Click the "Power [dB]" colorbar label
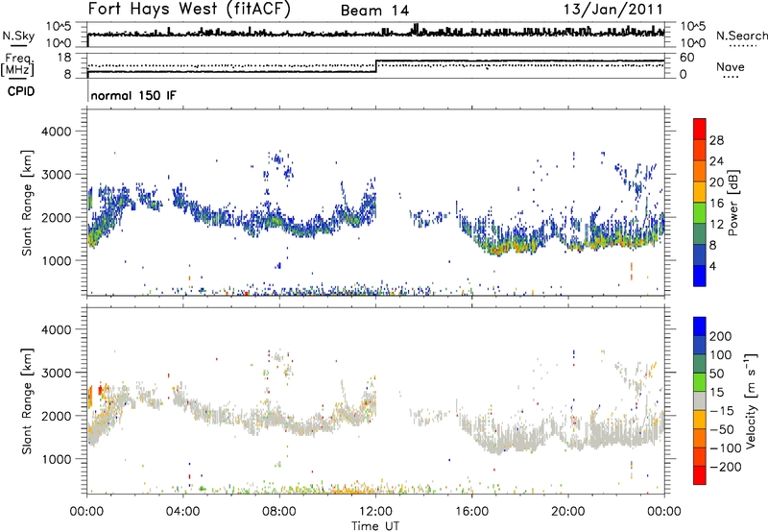Viewport: 768px width, 532px height. coord(732,203)
